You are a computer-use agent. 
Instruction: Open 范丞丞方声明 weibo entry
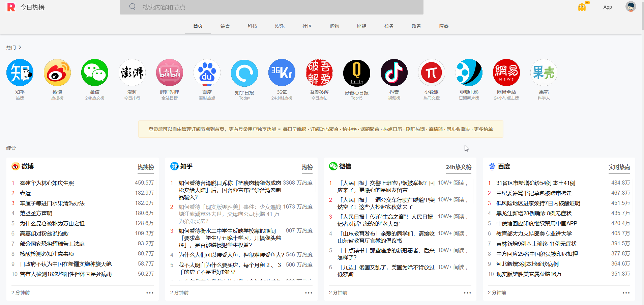pos(36,213)
